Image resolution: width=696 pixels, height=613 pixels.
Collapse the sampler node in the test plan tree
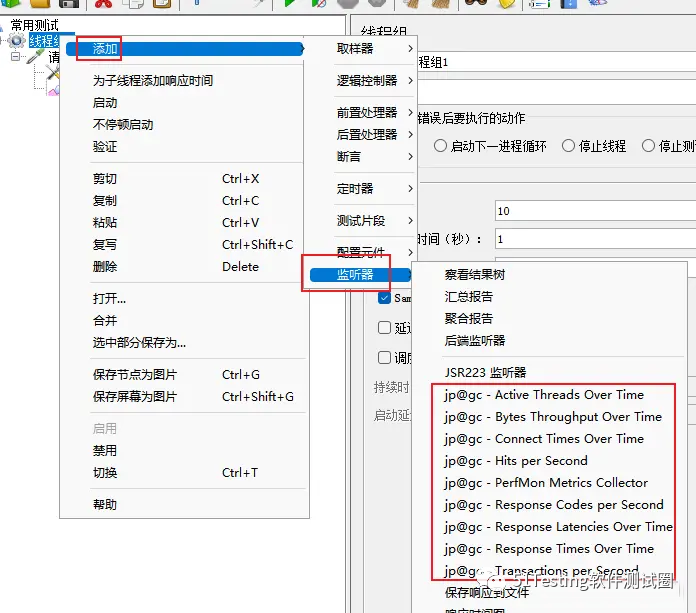click(16, 57)
